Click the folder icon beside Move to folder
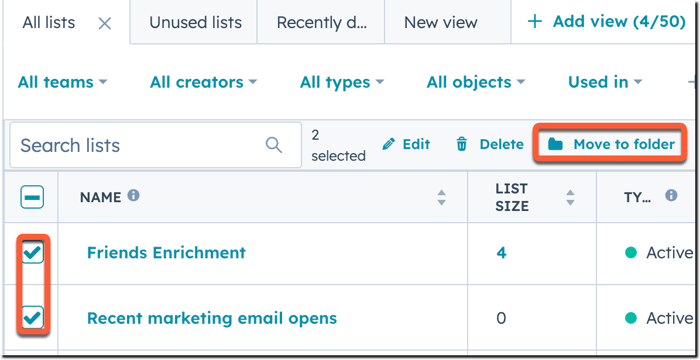The width and height of the screenshot is (700, 360). click(x=555, y=144)
